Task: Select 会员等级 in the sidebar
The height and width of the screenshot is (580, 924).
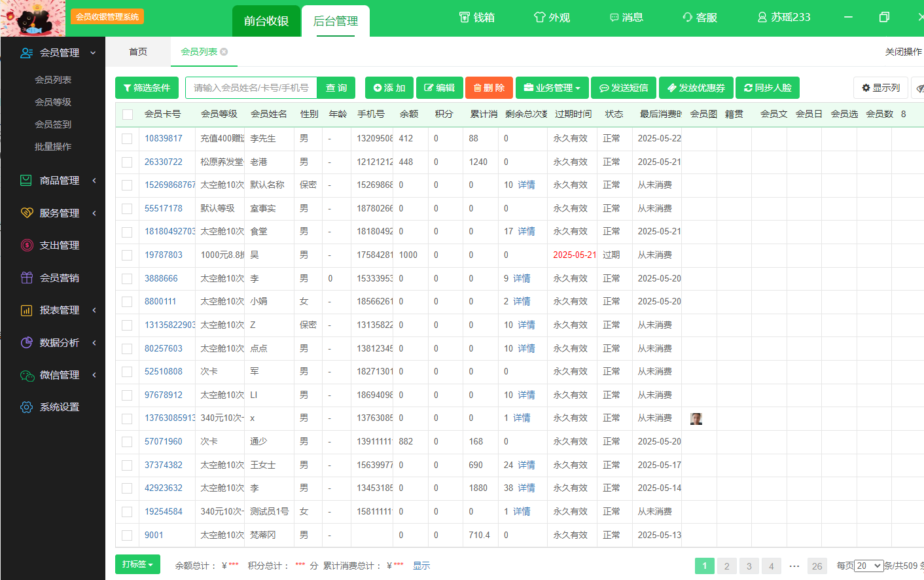Action: [53, 102]
